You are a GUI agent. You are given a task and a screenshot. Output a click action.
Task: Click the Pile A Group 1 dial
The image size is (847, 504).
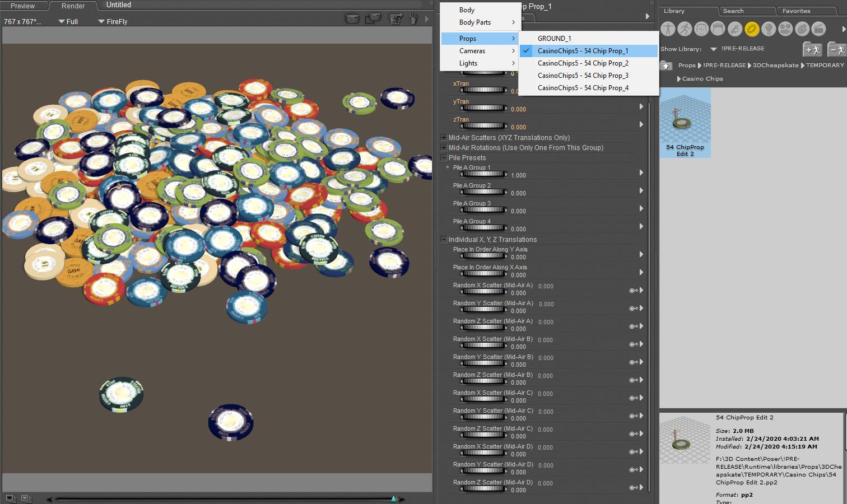pyautogui.click(x=483, y=175)
